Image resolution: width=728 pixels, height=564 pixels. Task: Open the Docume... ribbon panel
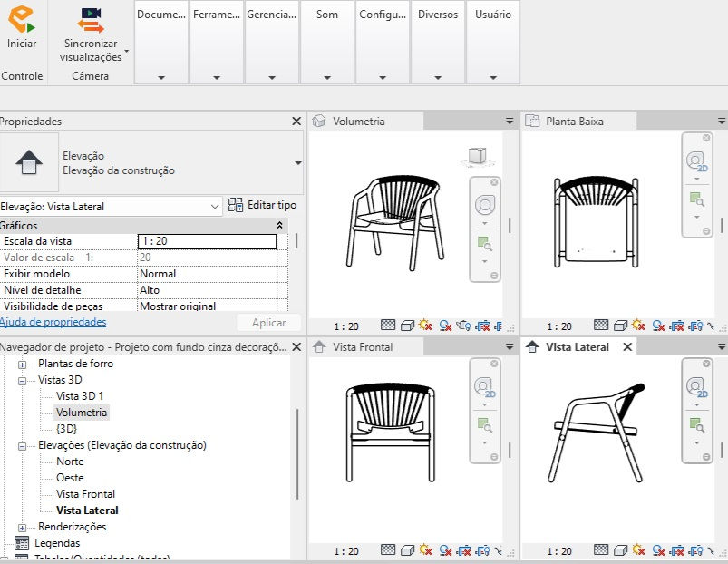(x=161, y=42)
